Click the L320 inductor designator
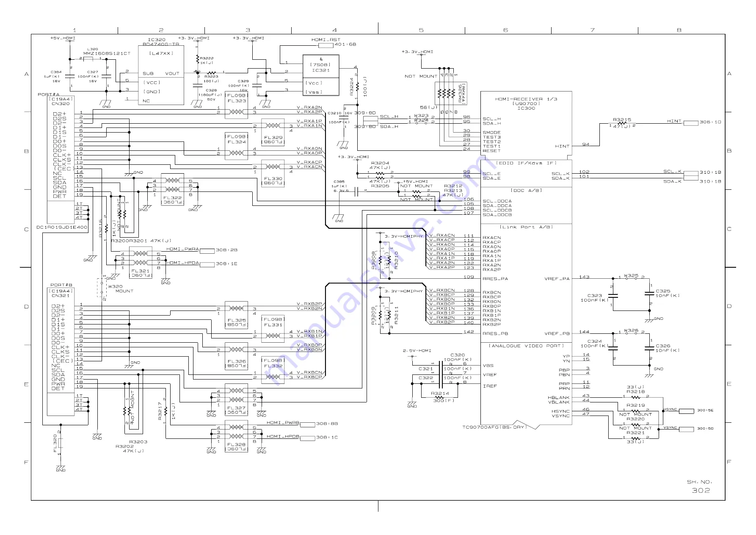The image size is (756, 535). coord(92,49)
